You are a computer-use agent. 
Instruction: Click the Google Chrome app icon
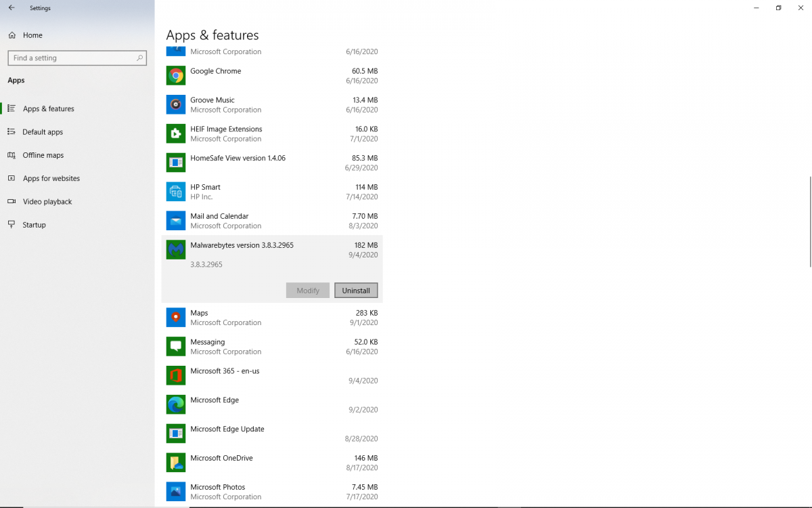click(176, 76)
